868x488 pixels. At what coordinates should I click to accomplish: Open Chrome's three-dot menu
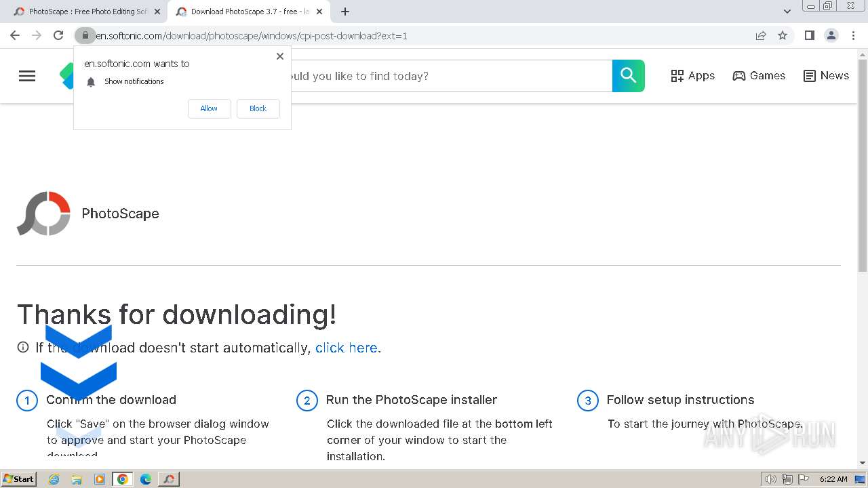[x=854, y=35]
